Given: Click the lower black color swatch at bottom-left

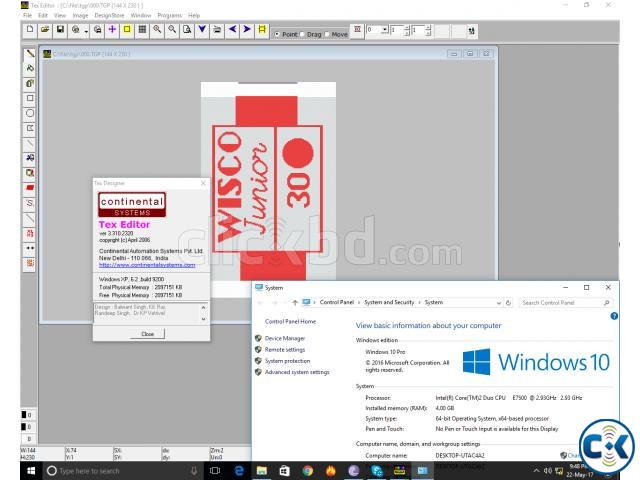Looking at the screenshot, I should pos(24,427).
